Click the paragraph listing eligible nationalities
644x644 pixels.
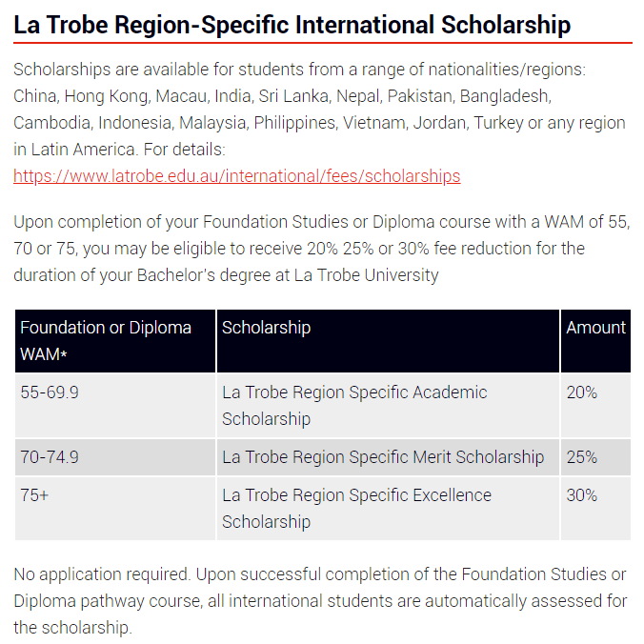pos(319,110)
